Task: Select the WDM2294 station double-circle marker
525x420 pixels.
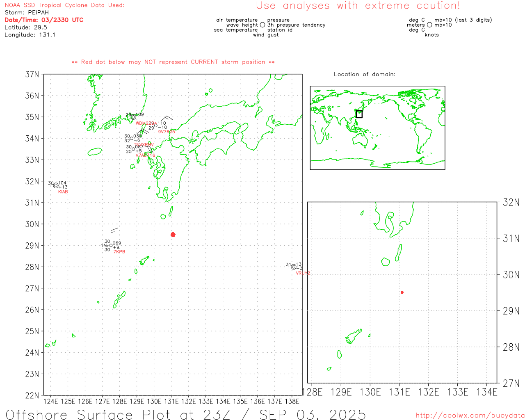Action: tap(133, 117)
